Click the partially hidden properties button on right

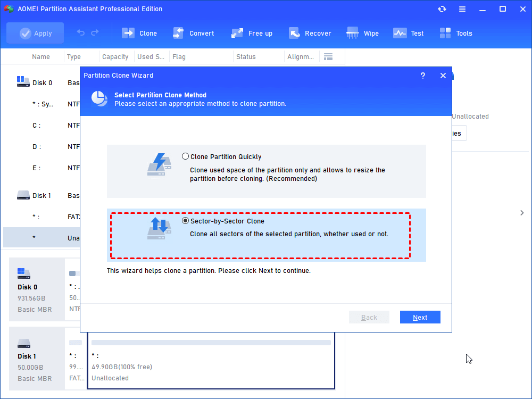point(459,133)
